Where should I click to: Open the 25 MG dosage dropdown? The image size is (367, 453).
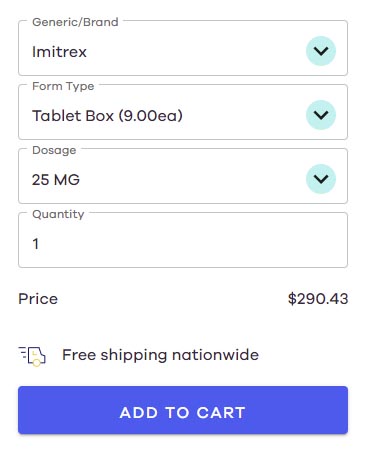(183, 176)
